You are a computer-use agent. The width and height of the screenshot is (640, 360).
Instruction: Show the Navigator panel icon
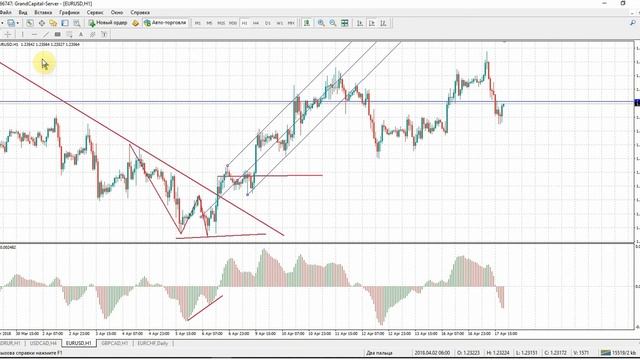53,23
